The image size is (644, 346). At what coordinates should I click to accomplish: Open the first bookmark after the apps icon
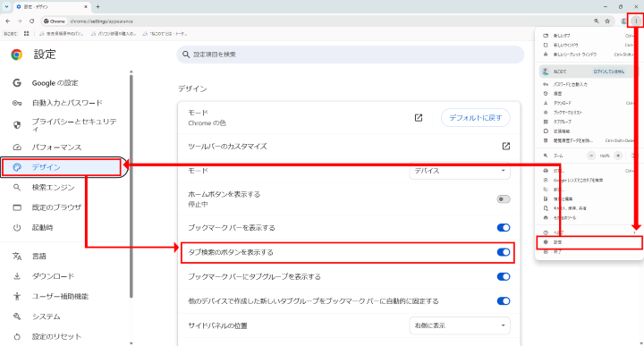(x=62, y=34)
